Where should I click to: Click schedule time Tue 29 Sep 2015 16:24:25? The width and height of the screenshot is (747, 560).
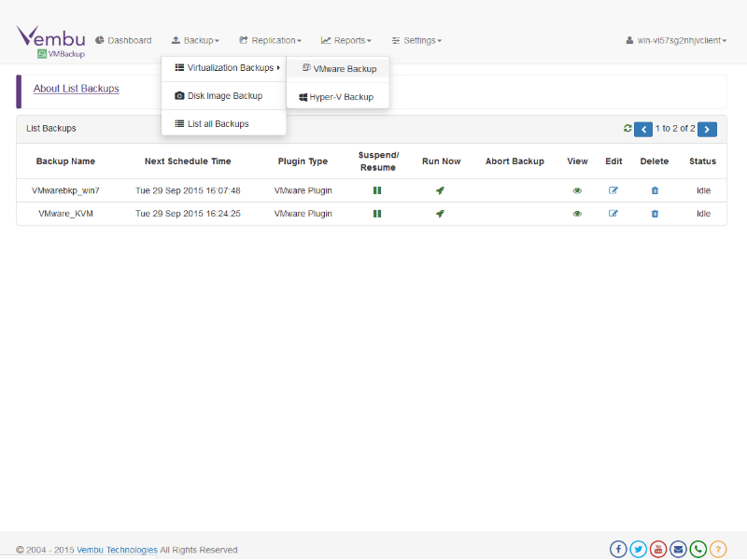189,214
